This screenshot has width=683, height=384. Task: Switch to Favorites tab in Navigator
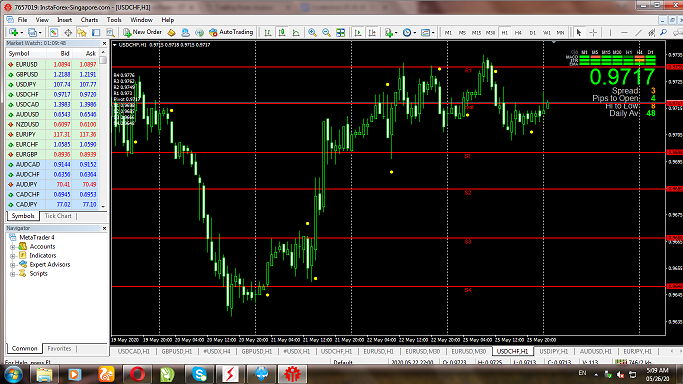(59, 349)
